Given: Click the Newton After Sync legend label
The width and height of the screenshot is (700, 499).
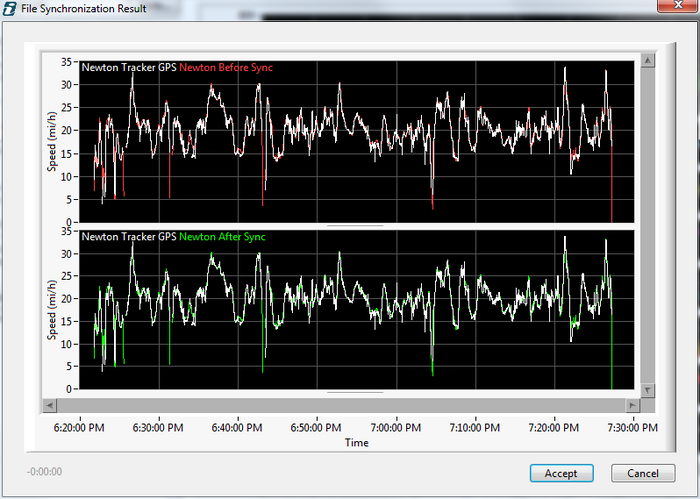Looking at the screenshot, I should 222,237.
